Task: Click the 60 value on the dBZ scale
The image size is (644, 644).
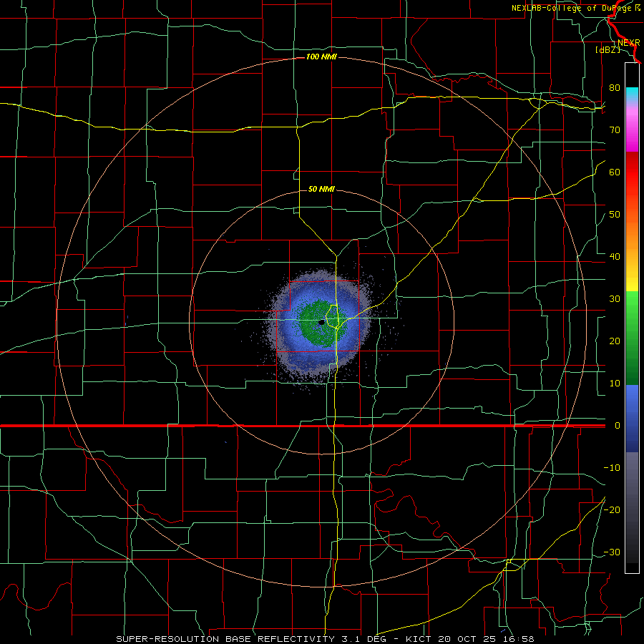Action: [615, 172]
